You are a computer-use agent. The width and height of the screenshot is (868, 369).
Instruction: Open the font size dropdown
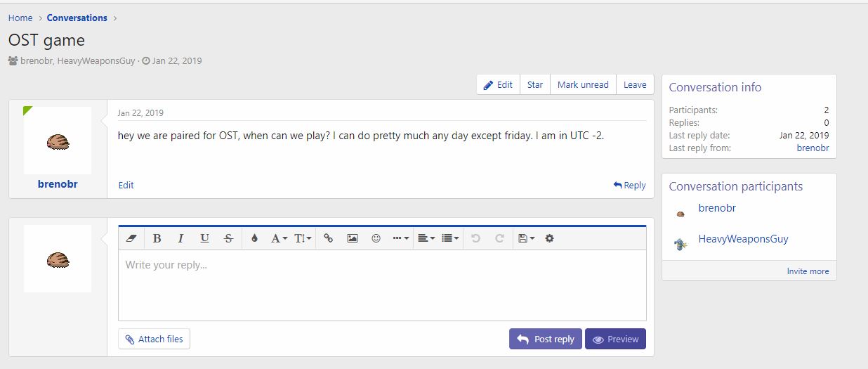pyautogui.click(x=303, y=238)
